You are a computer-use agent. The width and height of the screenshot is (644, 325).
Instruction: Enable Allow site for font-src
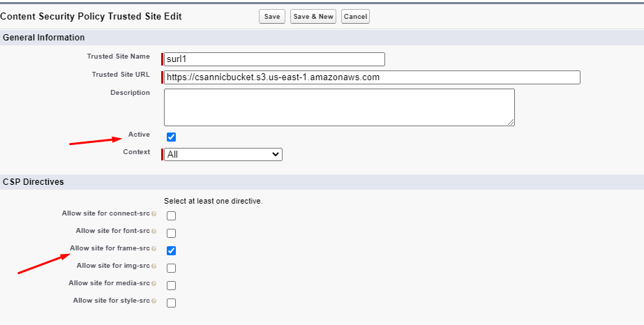tap(171, 234)
